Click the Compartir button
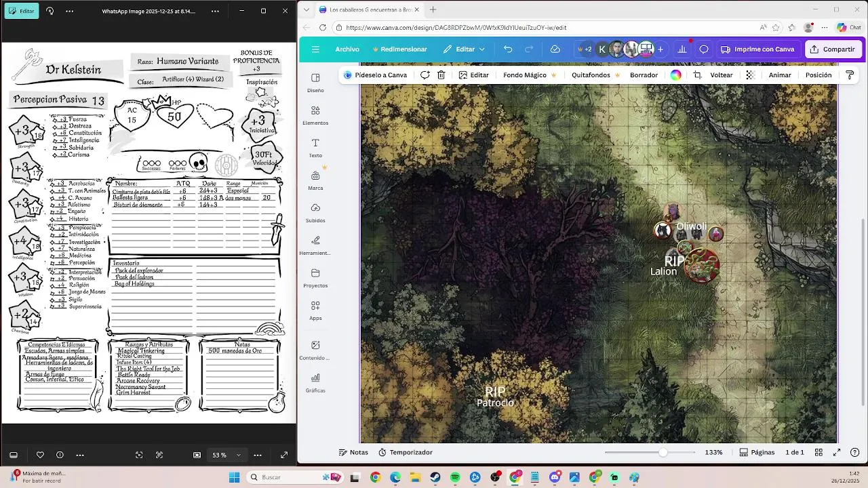Screen dimensions: 868x488 (833, 49)
